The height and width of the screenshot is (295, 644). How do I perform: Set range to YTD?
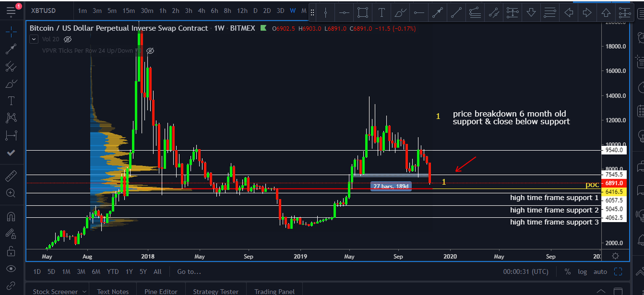coord(113,271)
